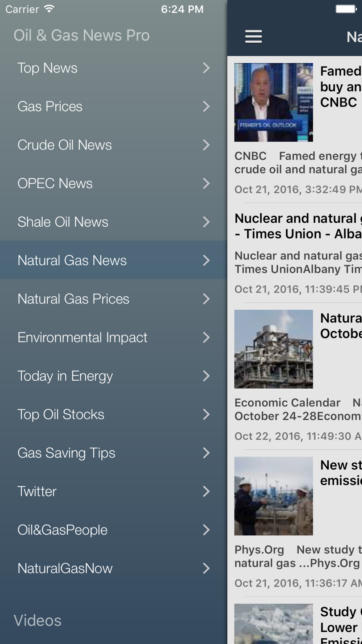Click Oil & Gas News Pro title
This screenshot has width=362, height=644.
[81, 35]
